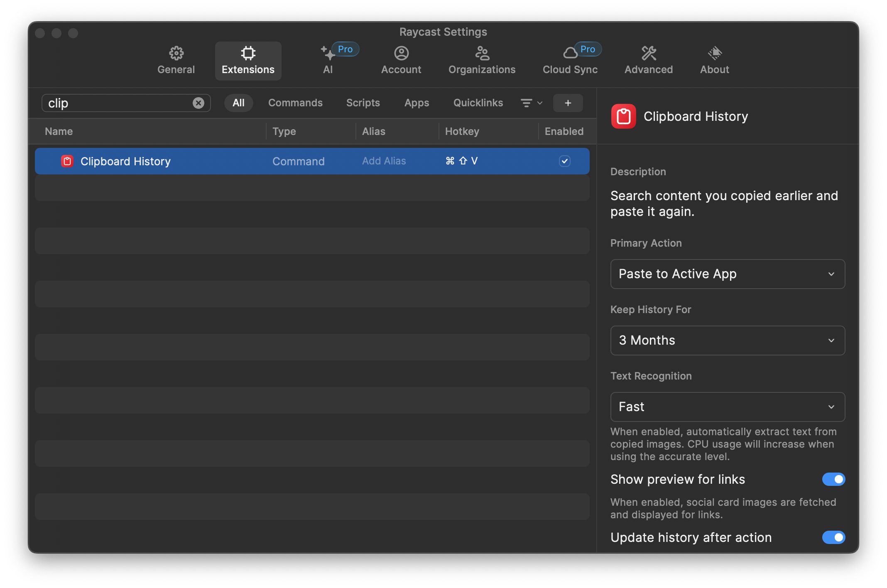Toggle Update history after action switch
Image resolution: width=887 pixels, height=588 pixels.
[x=833, y=537]
